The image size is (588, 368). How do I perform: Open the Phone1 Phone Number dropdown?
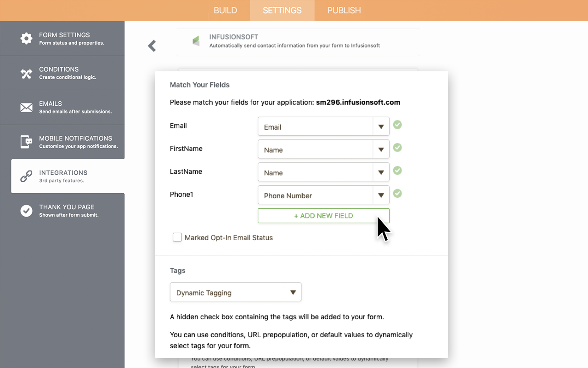323,195
